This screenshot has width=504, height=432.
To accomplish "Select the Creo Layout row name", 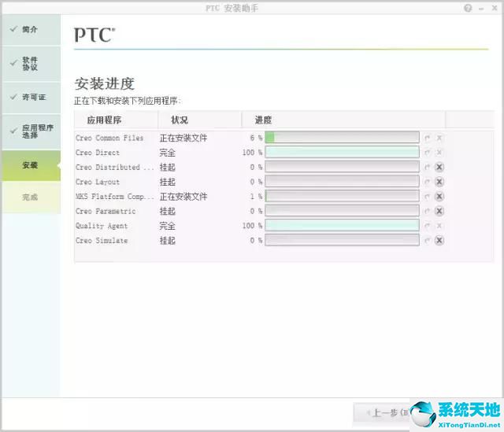I will click(x=98, y=182).
